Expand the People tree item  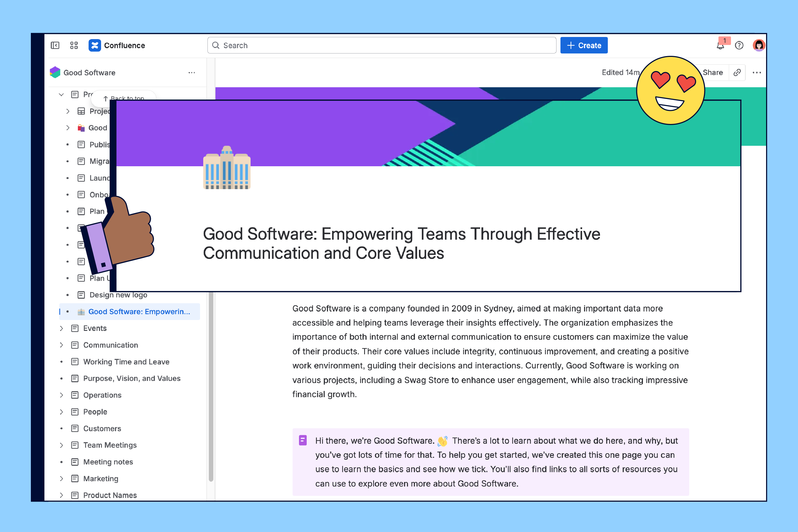pyautogui.click(x=61, y=412)
